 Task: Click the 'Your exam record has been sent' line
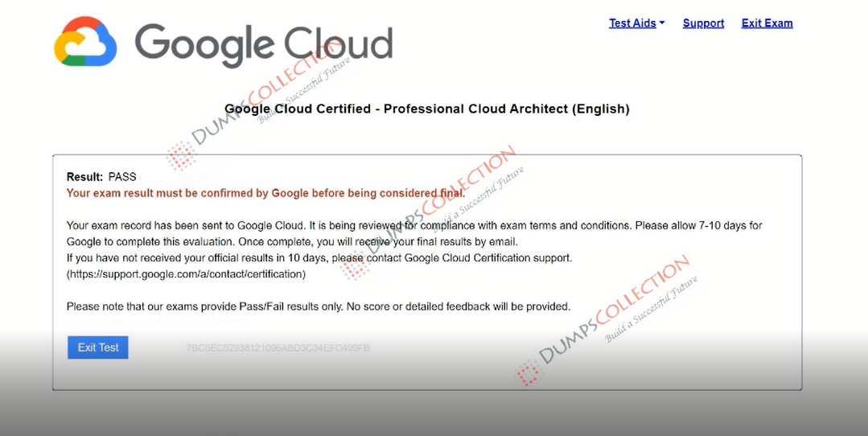414,226
